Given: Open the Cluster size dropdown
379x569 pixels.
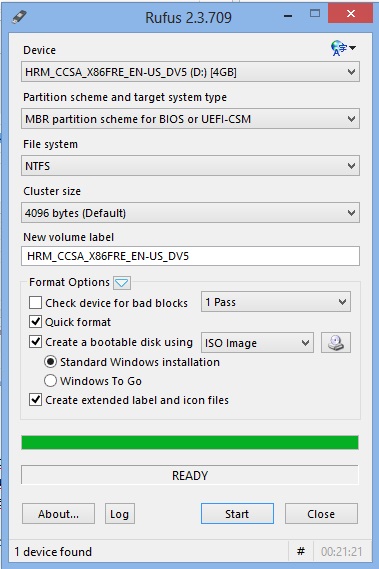Looking at the screenshot, I should coord(190,213).
